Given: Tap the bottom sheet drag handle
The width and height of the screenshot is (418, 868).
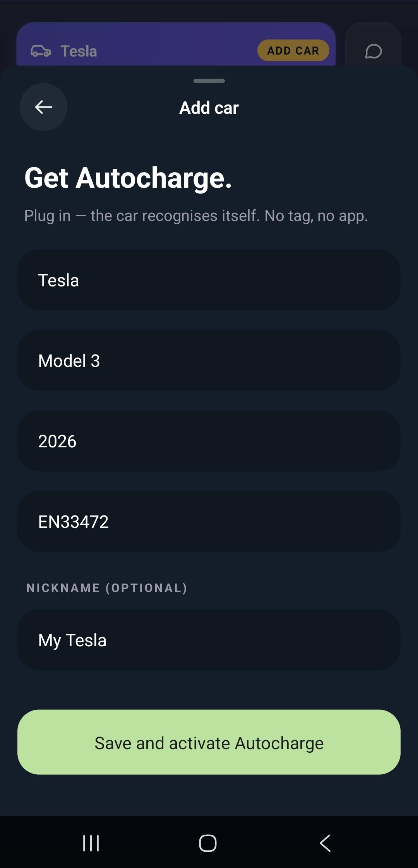Looking at the screenshot, I should click(209, 81).
